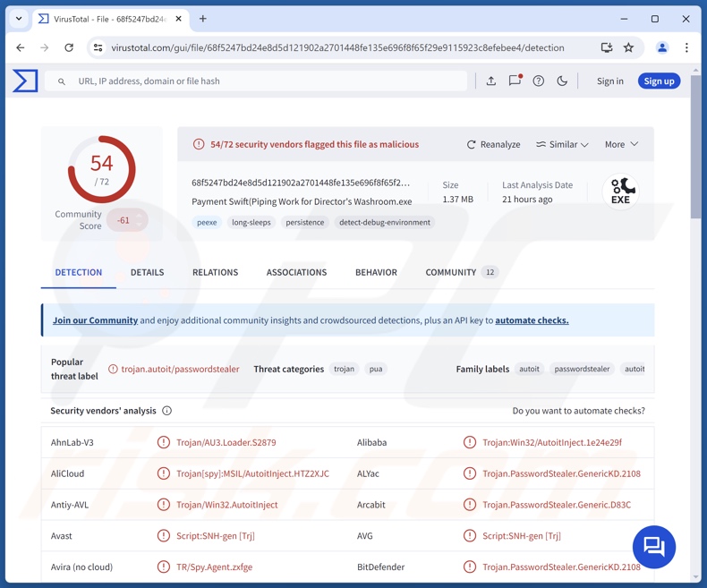
Task: Close the VirusTotal browser tab
Action: [x=179, y=19]
